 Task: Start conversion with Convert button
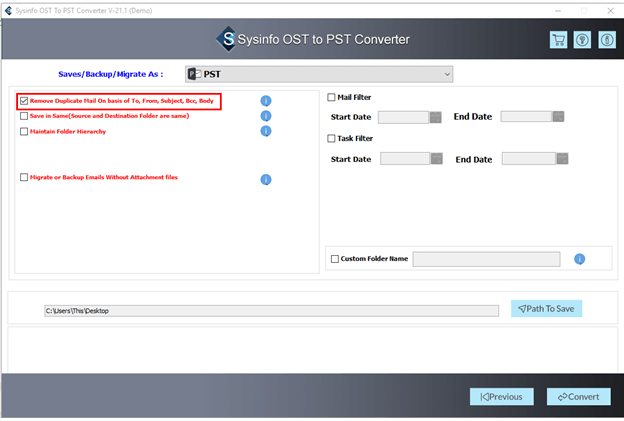coord(579,397)
